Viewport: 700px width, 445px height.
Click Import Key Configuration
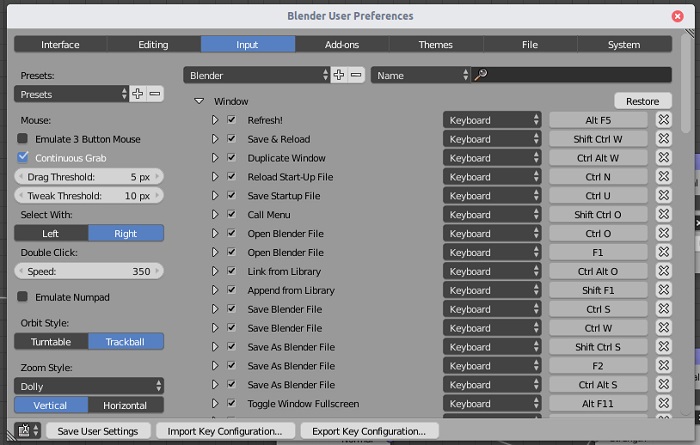click(x=225, y=431)
